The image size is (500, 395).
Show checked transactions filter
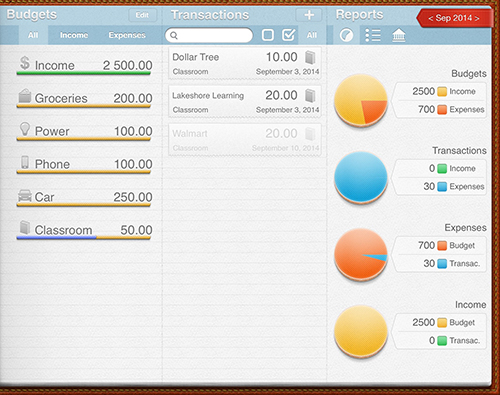tap(289, 35)
